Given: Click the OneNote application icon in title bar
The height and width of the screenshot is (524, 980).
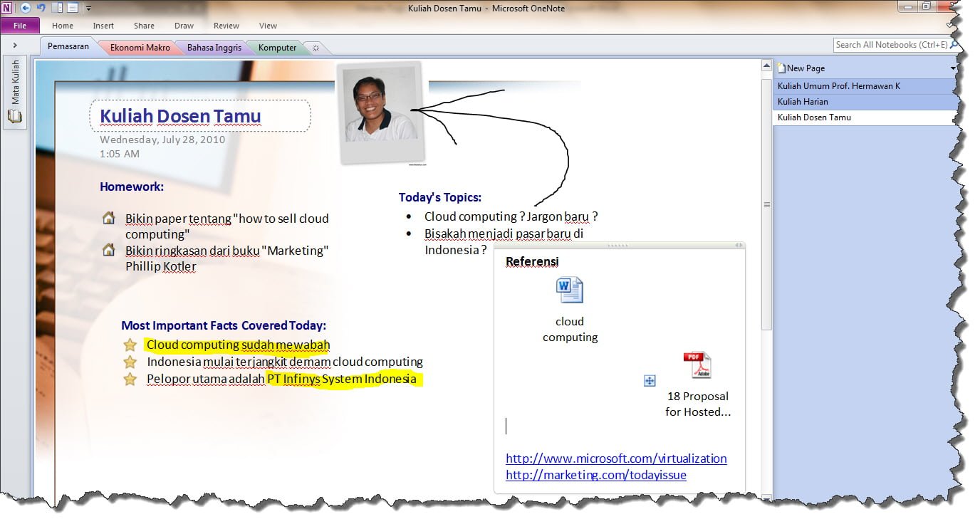Looking at the screenshot, I should (7, 8).
